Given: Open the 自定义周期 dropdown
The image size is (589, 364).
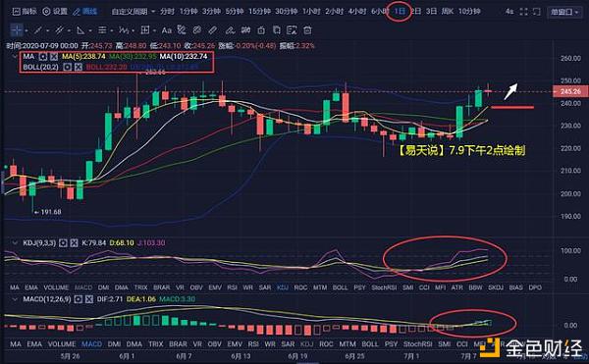Looking at the screenshot, I should point(134,12).
